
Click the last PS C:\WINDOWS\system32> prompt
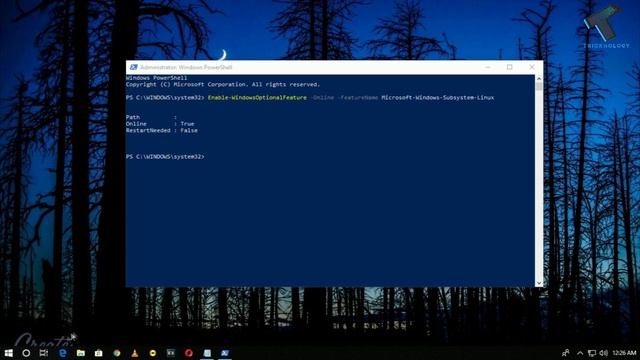pos(165,157)
